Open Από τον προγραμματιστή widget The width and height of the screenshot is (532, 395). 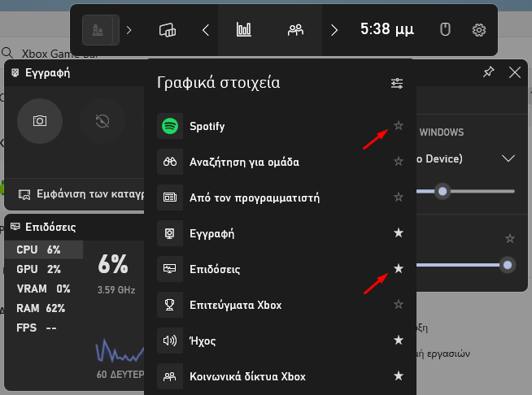tap(281, 197)
